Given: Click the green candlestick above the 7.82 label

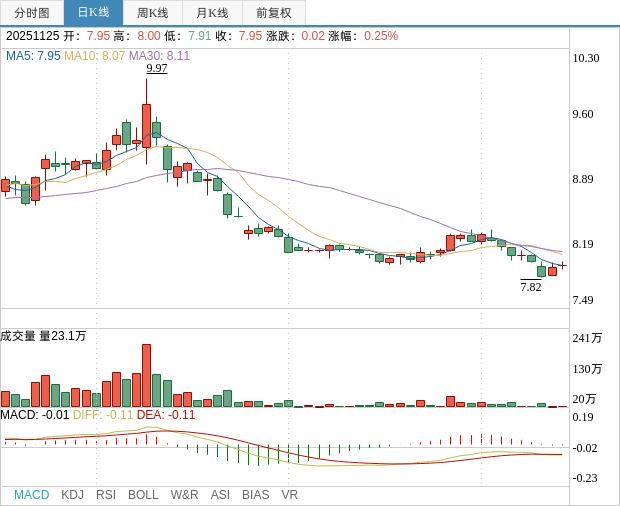Looking at the screenshot, I should (x=541, y=271).
